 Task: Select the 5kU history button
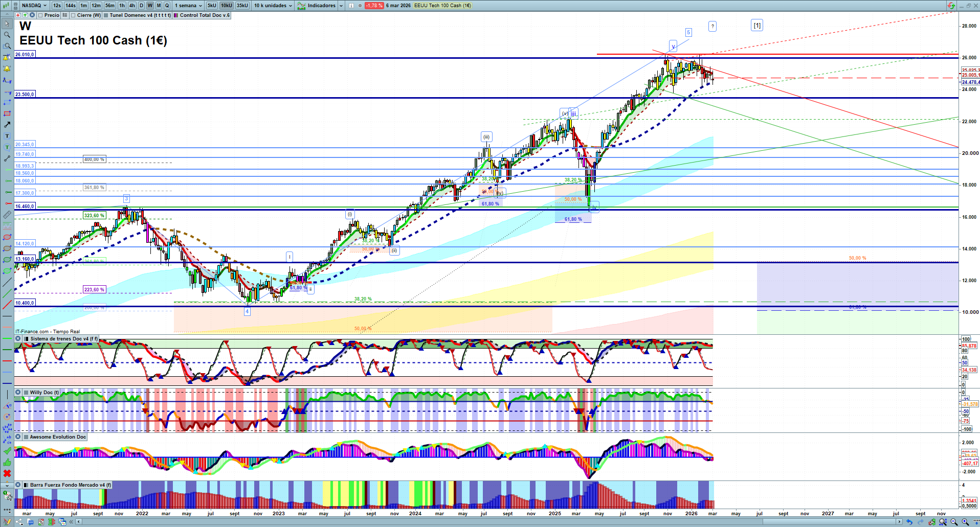212,6
